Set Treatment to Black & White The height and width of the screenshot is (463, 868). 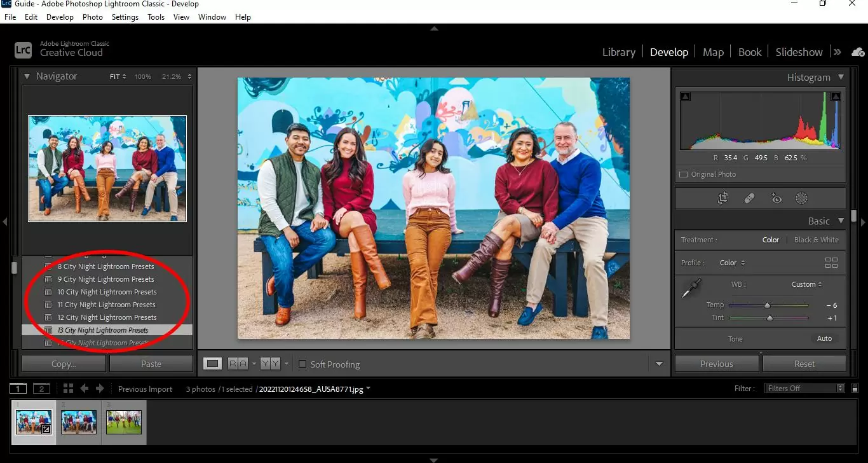coord(817,240)
